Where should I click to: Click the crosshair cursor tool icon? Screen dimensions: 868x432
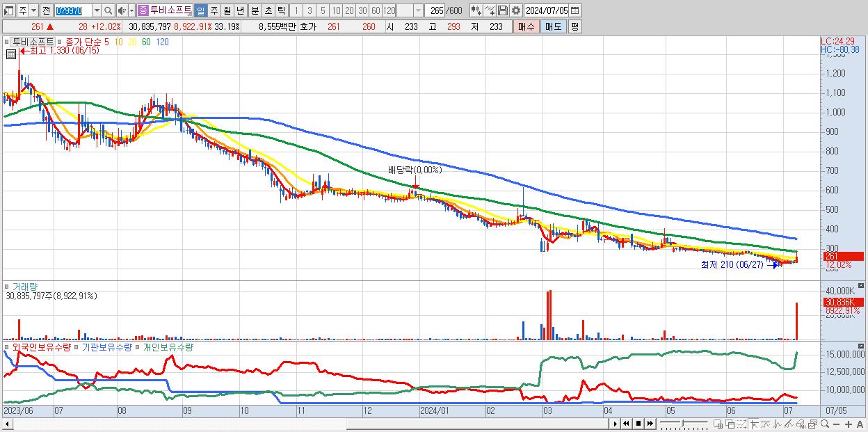coord(754,424)
